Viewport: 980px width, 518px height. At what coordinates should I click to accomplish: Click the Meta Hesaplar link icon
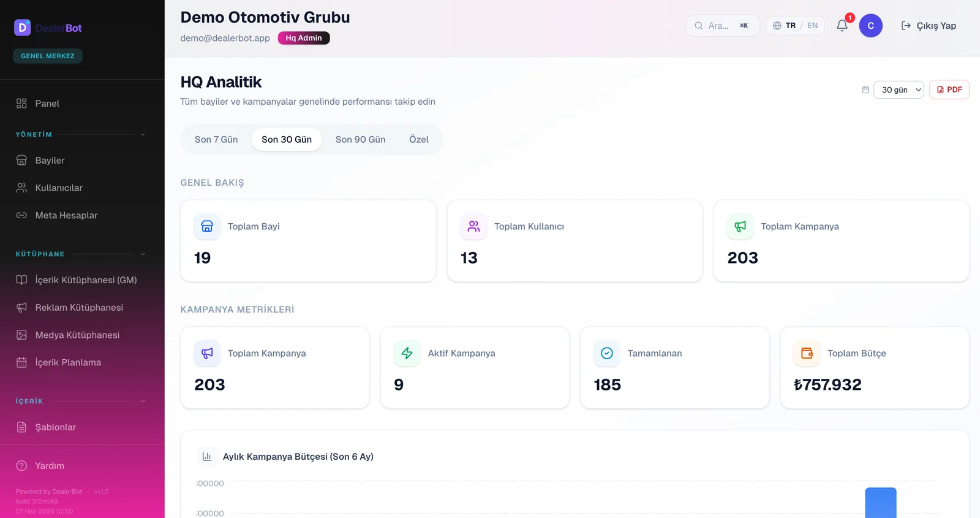[x=21, y=215]
